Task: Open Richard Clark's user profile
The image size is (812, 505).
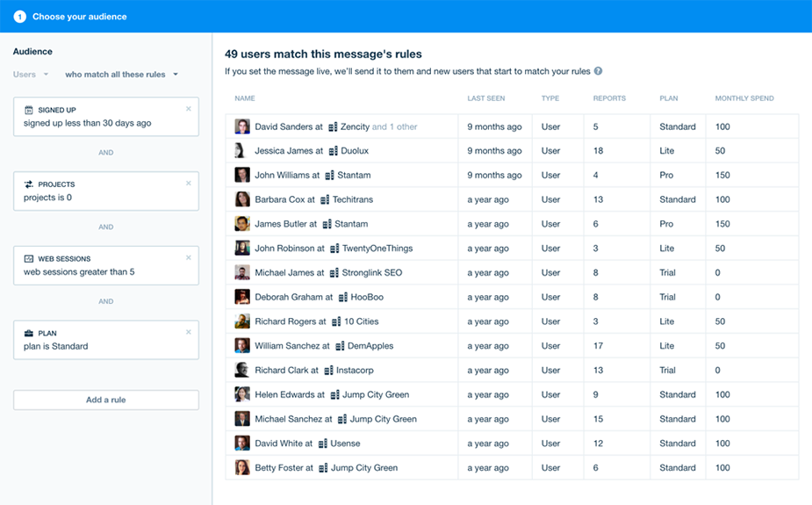Action: pos(282,370)
